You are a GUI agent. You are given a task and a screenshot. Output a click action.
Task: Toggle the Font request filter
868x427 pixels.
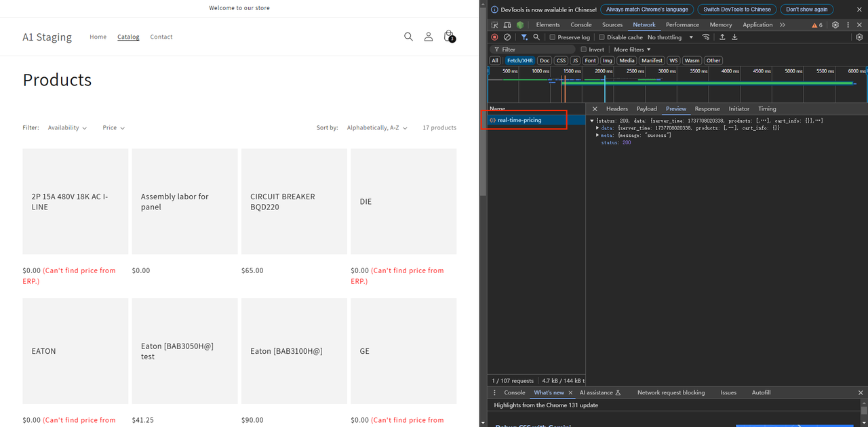click(x=591, y=60)
